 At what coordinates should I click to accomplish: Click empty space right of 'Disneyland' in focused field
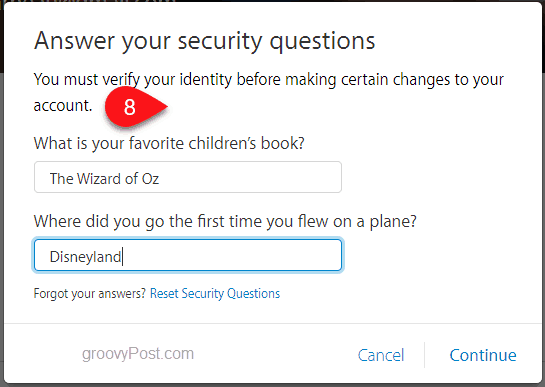click(231, 255)
